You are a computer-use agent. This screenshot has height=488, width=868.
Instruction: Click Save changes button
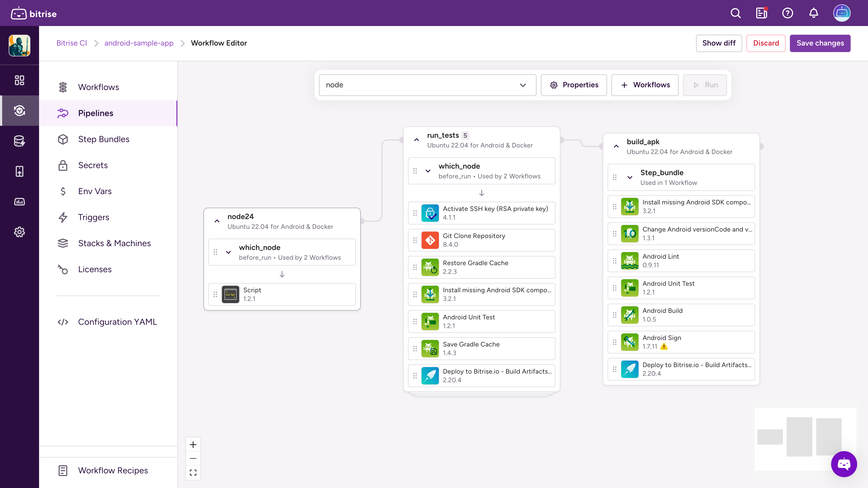pos(820,43)
